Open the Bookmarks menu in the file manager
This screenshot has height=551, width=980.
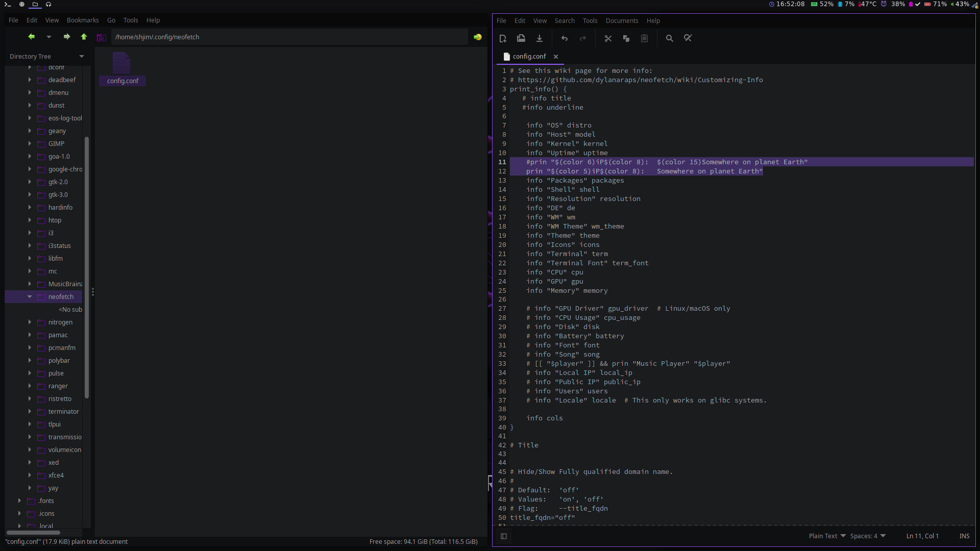click(83, 20)
